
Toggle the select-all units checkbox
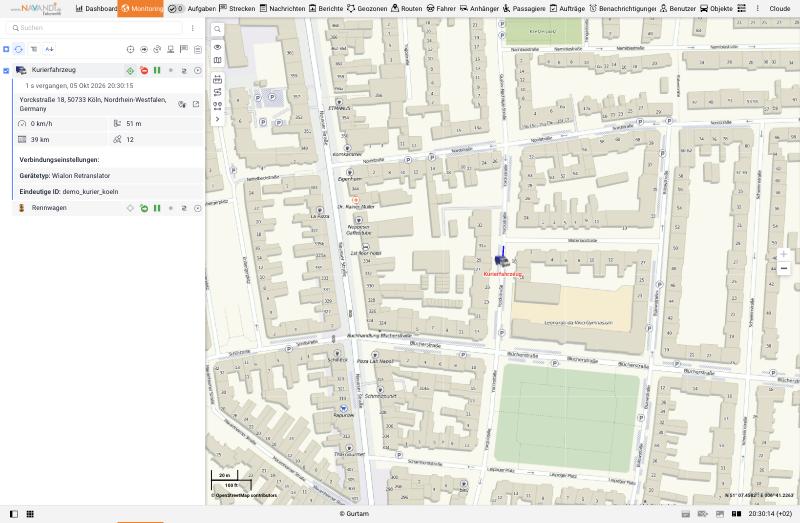click(6, 49)
